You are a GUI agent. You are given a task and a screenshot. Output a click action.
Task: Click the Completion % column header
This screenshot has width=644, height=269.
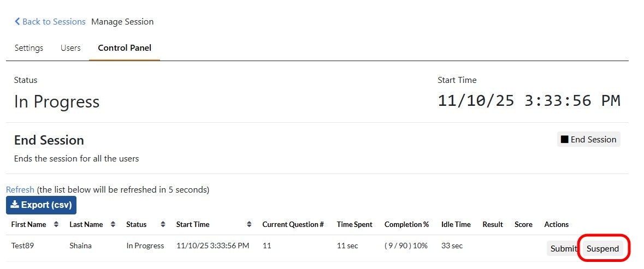406,224
